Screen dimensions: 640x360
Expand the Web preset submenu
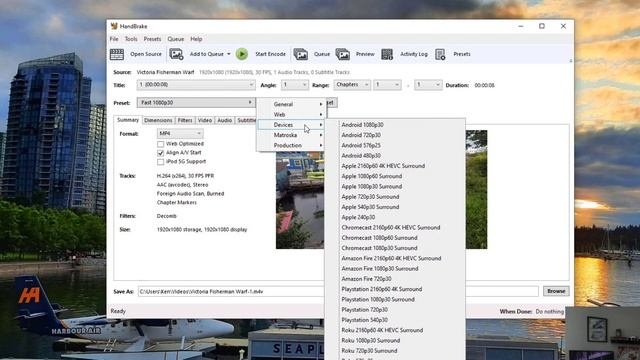click(x=291, y=115)
